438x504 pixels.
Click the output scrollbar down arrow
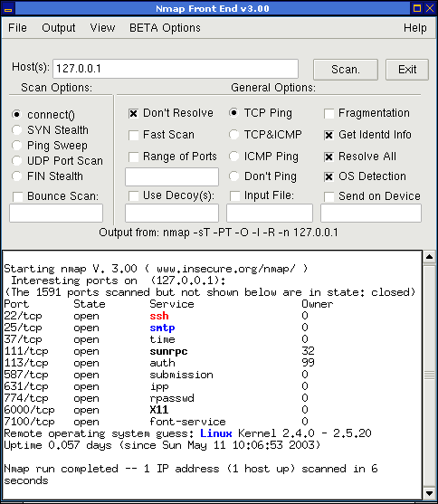[x=429, y=493]
